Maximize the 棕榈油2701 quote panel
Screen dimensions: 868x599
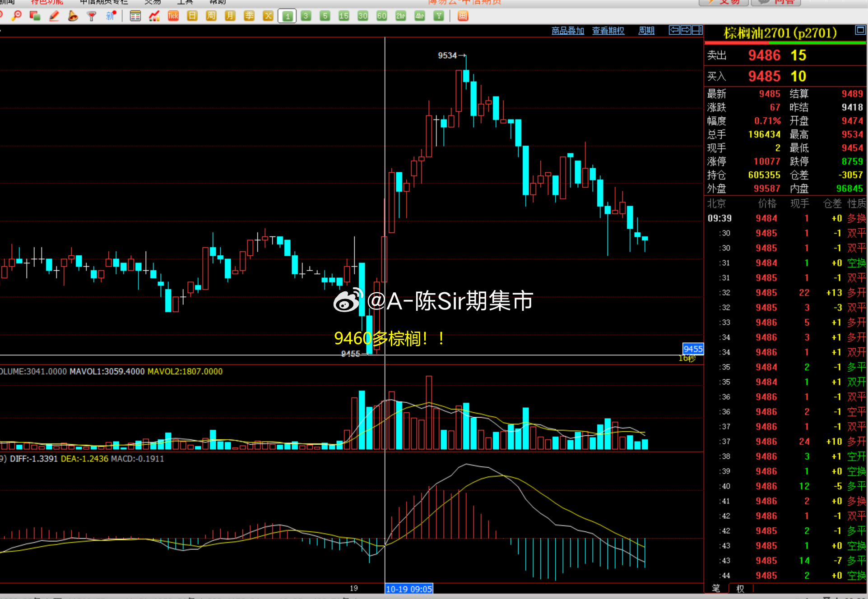pyautogui.click(x=860, y=30)
